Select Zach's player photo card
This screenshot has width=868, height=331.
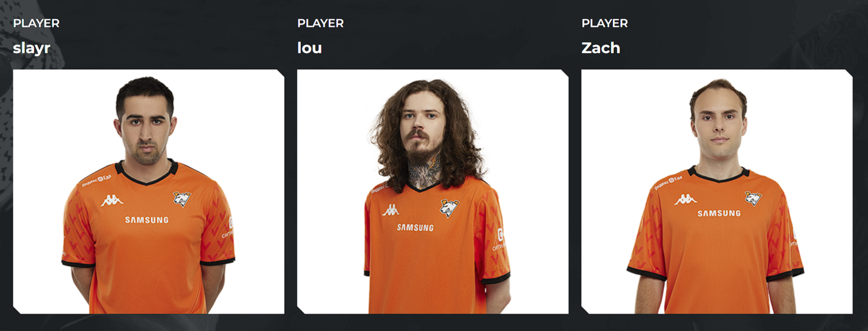coord(717,191)
